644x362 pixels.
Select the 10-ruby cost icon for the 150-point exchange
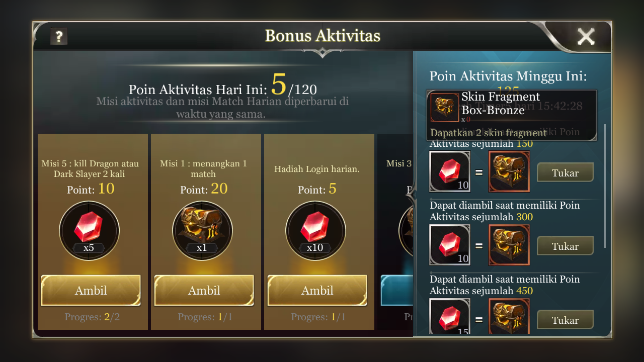pyautogui.click(x=450, y=172)
